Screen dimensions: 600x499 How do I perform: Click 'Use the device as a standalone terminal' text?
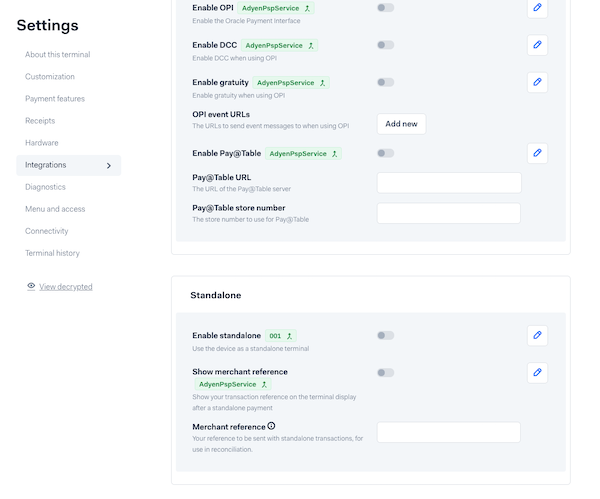tap(250, 349)
